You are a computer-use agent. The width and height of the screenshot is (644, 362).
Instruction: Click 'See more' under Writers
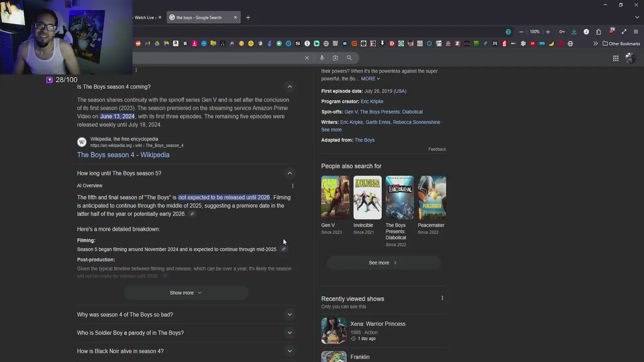[332, 130]
